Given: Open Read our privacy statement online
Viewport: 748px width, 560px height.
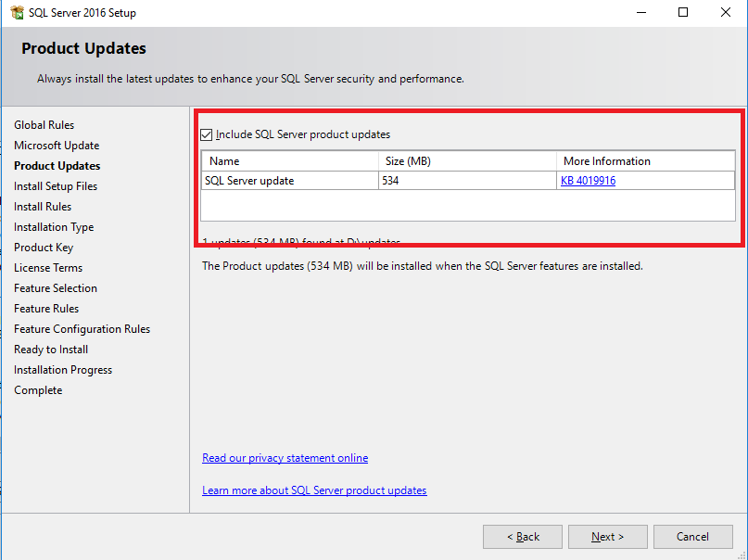Looking at the screenshot, I should [x=285, y=458].
